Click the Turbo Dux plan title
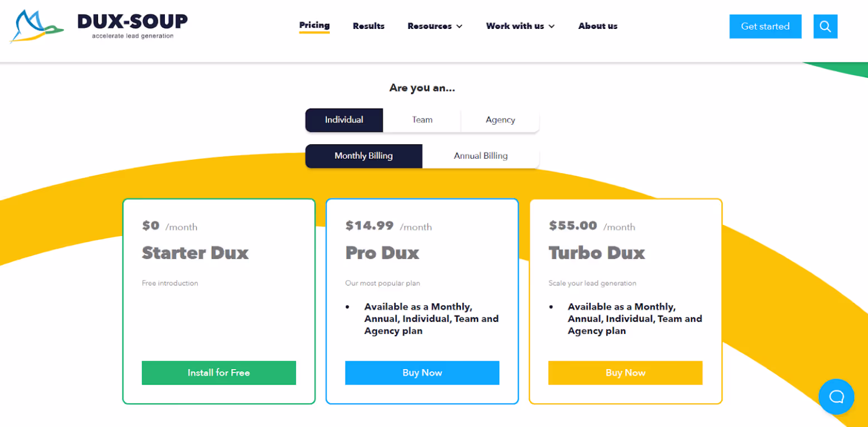This screenshot has width=868, height=427. click(597, 252)
